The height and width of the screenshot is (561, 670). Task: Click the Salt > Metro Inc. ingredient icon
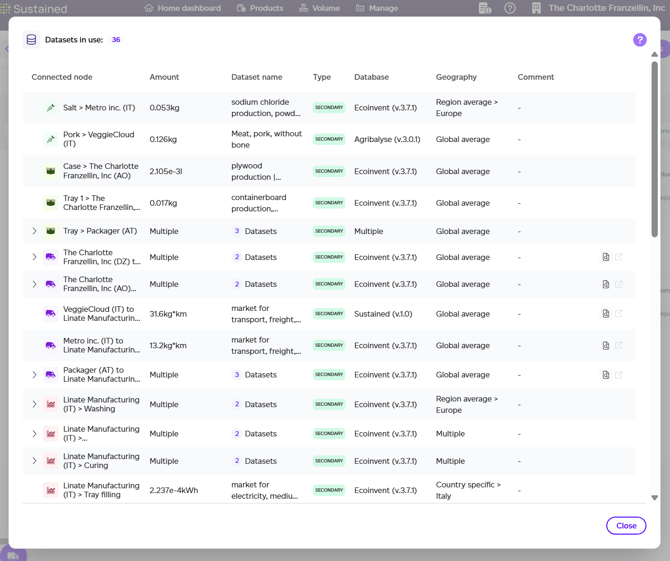point(50,108)
